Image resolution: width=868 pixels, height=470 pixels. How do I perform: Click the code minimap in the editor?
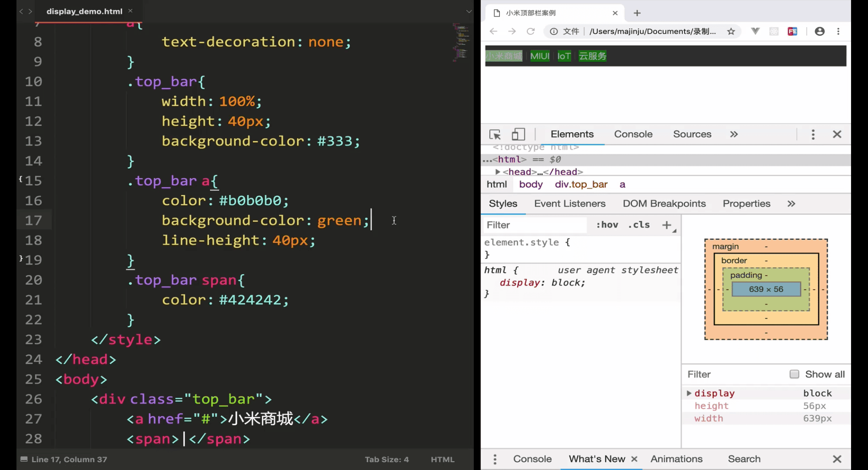click(x=461, y=42)
